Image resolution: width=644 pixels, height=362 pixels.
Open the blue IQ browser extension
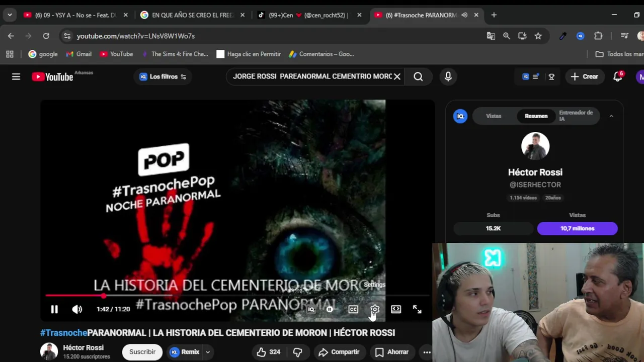coord(581,36)
